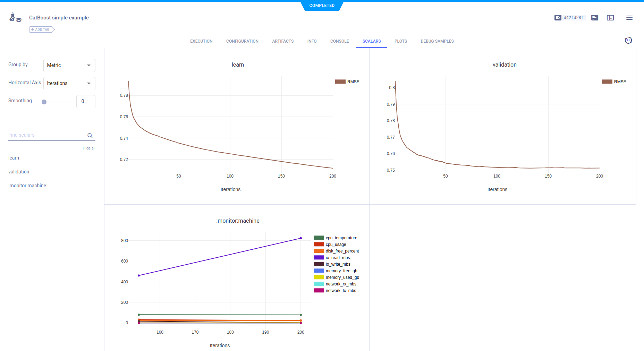Toggle the auto-refresh icon
Image resolution: width=644 pixels, height=351 pixels.
click(x=628, y=40)
